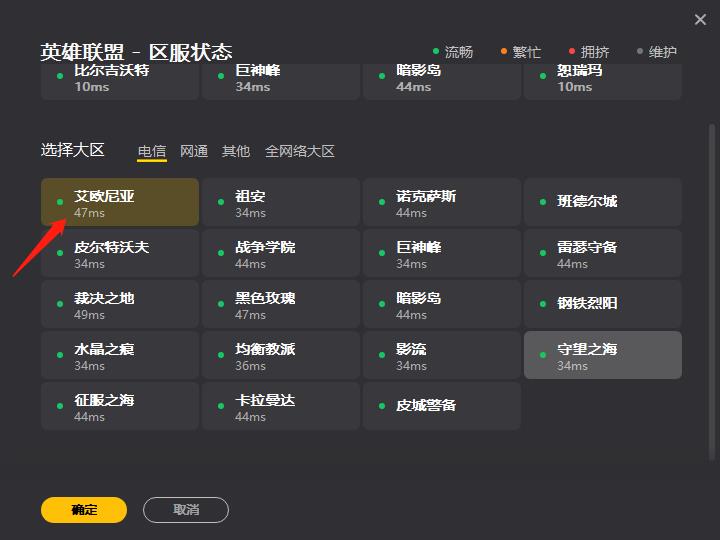720x540 pixels.
Task: Select the 战争学院 server
Action: pyautogui.click(x=281, y=253)
